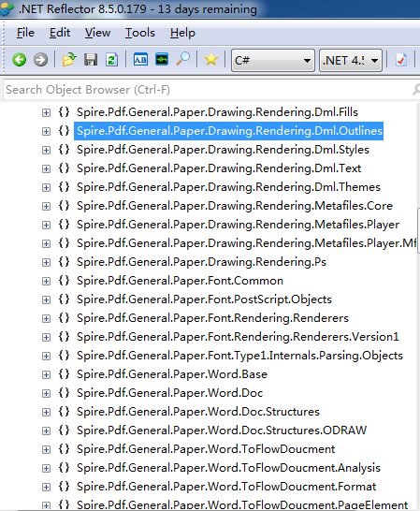This screenshot has width=420, height=511.
Task: Click the gray Forward navigation arrow
Action: [41, 60]
